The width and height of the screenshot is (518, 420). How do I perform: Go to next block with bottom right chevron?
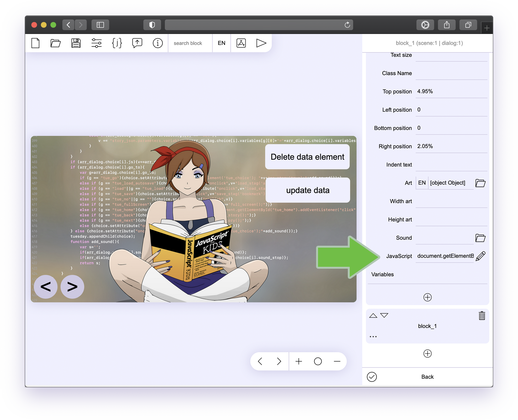279,361
